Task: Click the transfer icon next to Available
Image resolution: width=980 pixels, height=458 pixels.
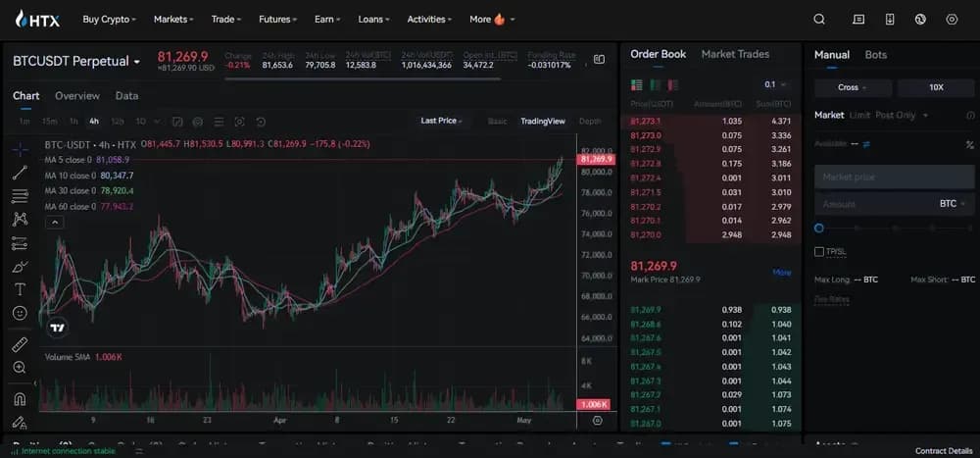Action: (866, 144)
